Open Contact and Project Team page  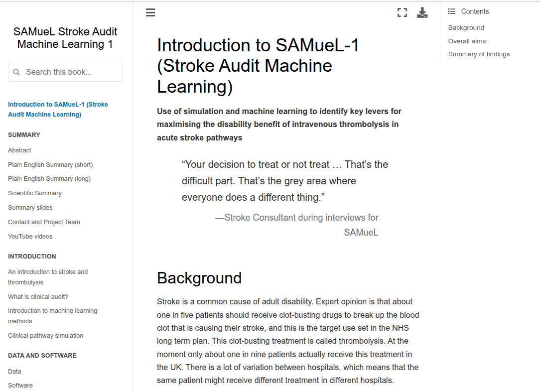(x=44, y=222)
